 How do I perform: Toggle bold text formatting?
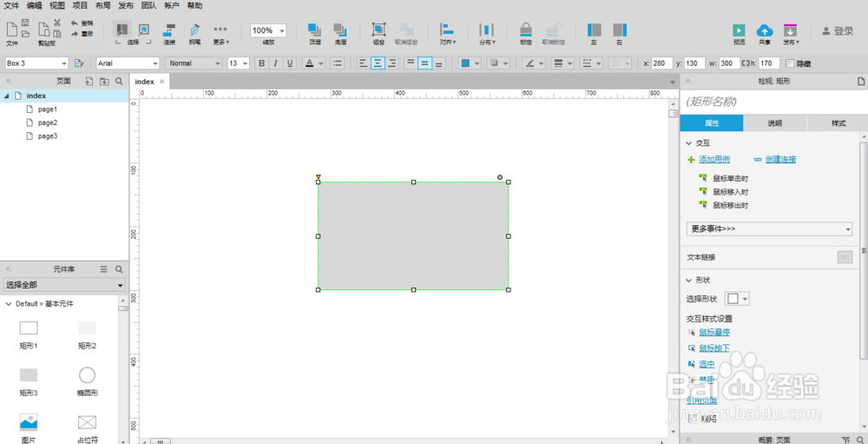point(262,63)
